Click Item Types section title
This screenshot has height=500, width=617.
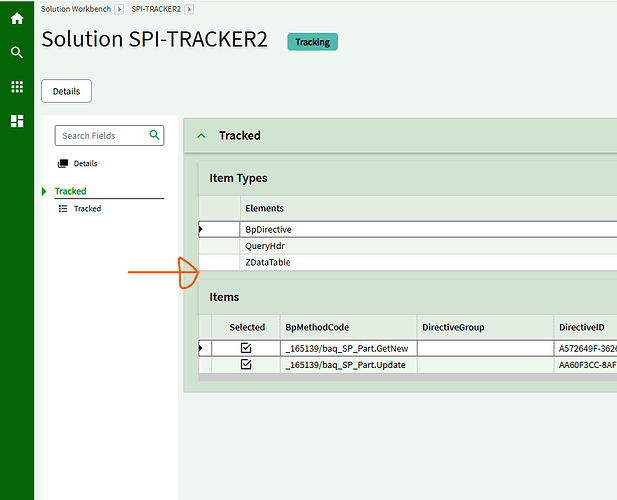pos(238,178)
